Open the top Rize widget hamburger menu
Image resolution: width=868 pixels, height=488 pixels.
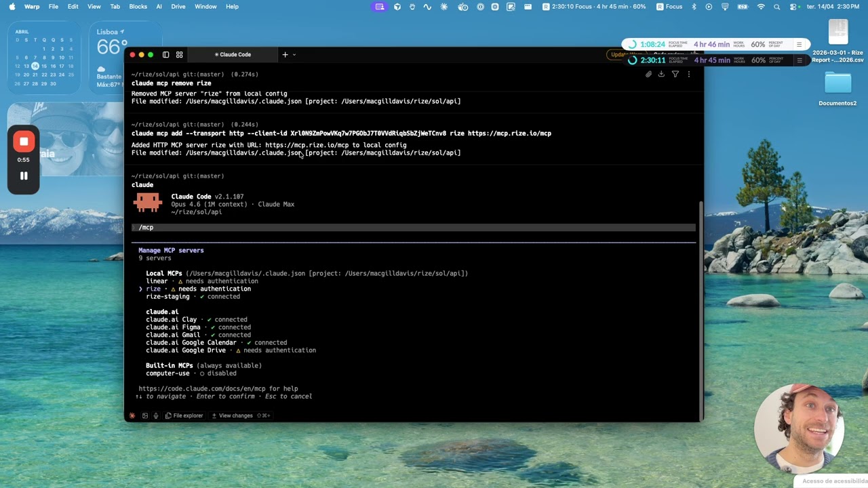(799, 44)
